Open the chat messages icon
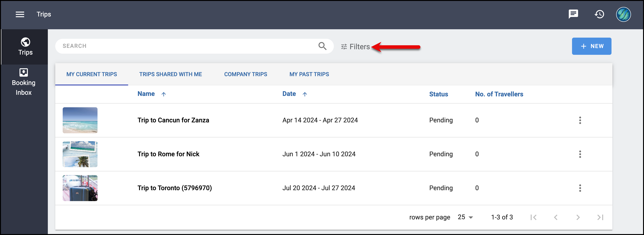Image resolution: width=644 pixels, height=235 pixels. coord(573,14)
